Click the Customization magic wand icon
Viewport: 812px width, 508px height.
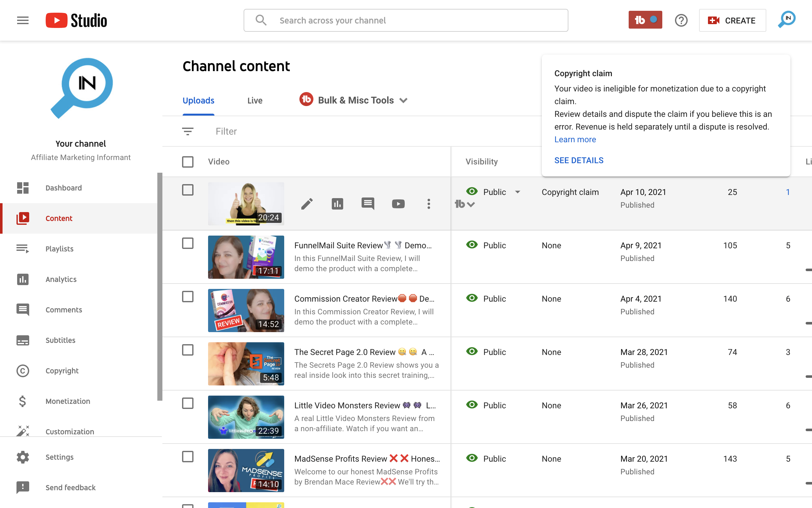coord(23,431)
